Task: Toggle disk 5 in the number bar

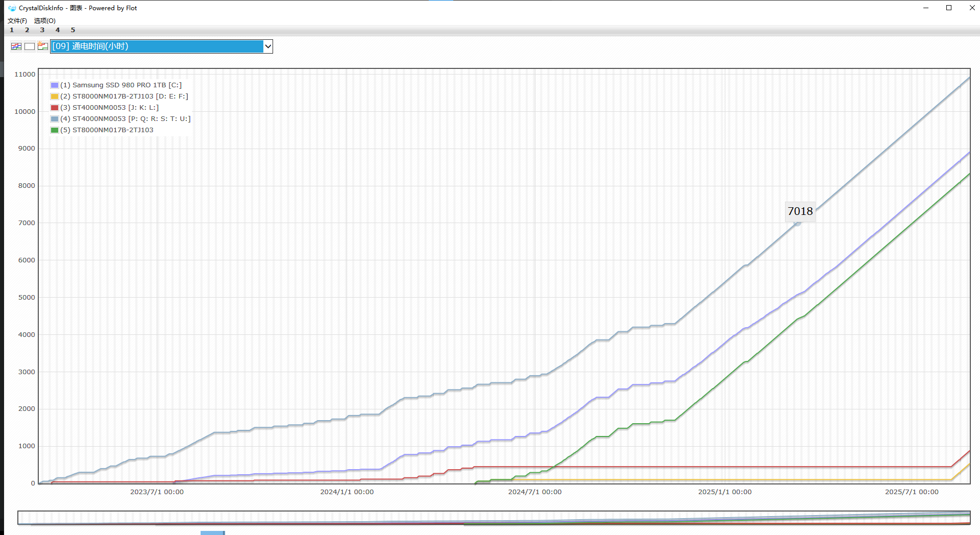Action: click(x=73, y=30)
